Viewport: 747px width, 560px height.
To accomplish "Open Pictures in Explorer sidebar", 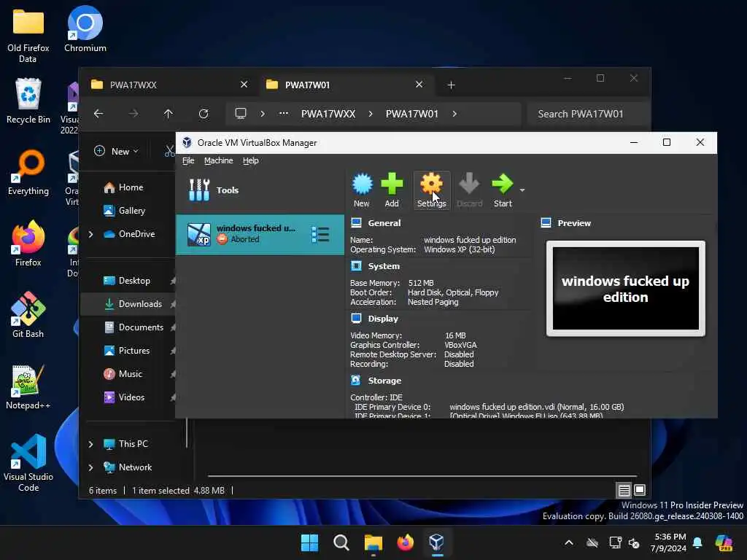I will 127,351.
